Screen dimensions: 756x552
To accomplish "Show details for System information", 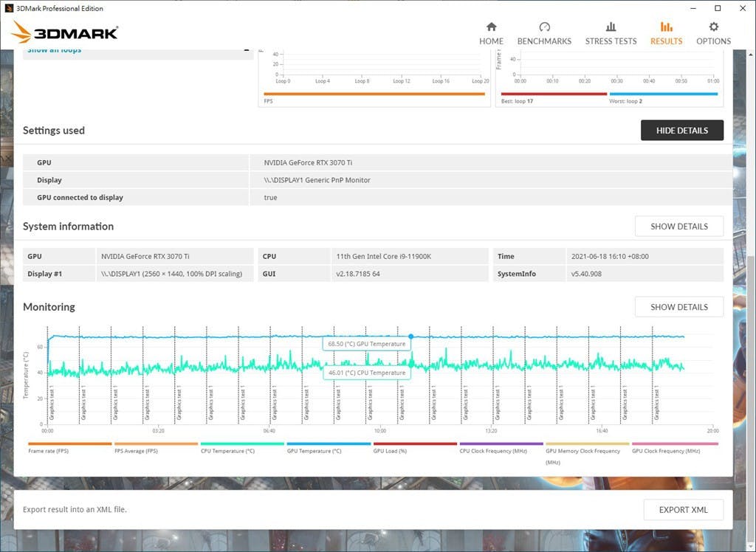I will pyautogui.click(x=679, y=226).
